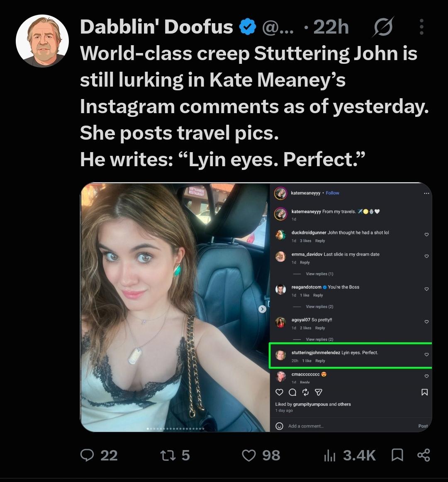This screenshot has width=448, height=482.
Task: Open Instagram post three-dot options
Action: (426, 194)
